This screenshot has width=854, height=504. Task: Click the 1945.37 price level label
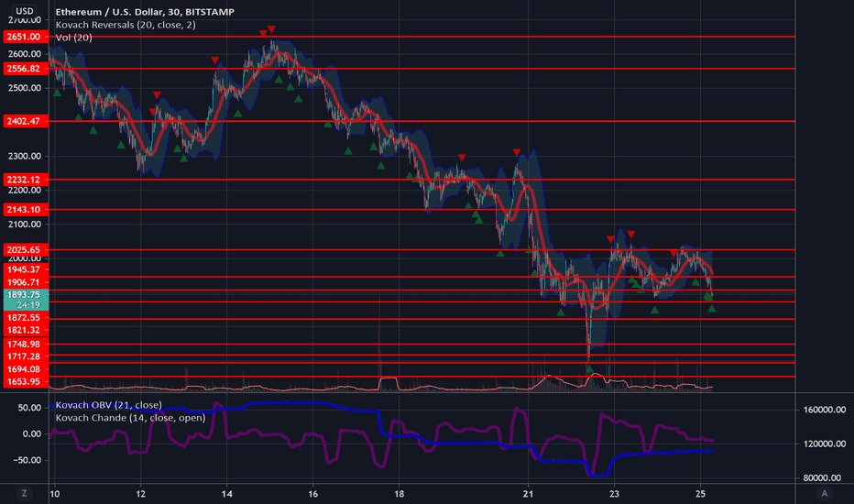(26, 269)
